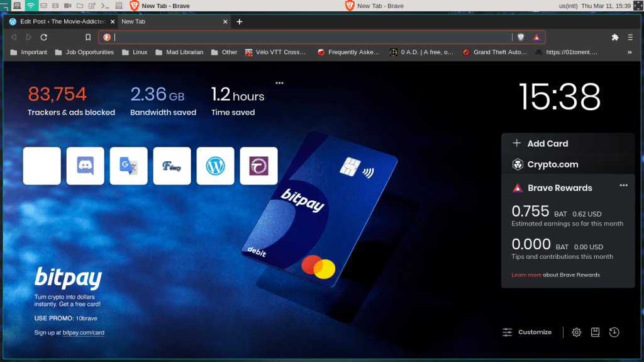This screenshot has width=644, height=362.
Task: Focus the address bar input
Action: 312,37
